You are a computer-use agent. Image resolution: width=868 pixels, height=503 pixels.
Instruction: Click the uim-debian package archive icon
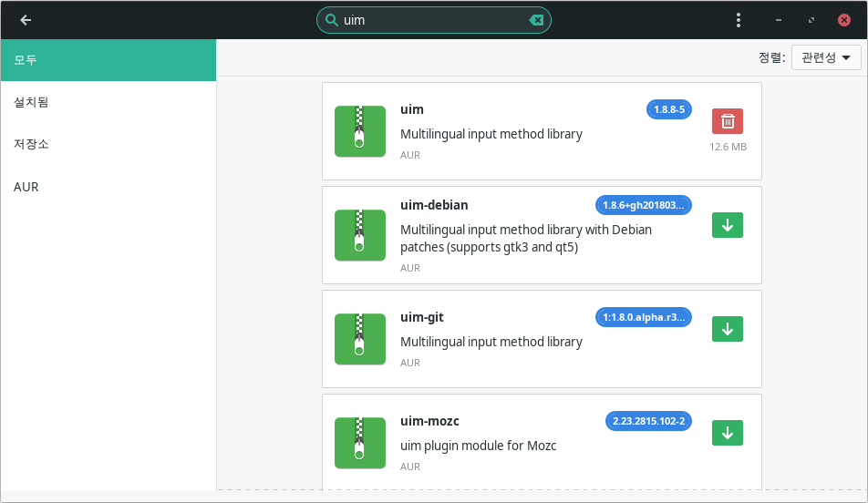pos(359,235)
